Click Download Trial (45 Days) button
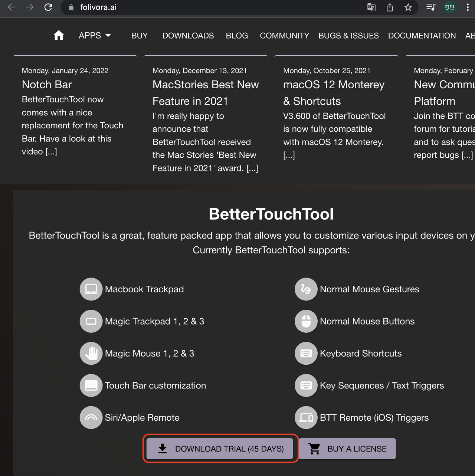This screenshot has width=475, height=476. (x=220, y=449)
